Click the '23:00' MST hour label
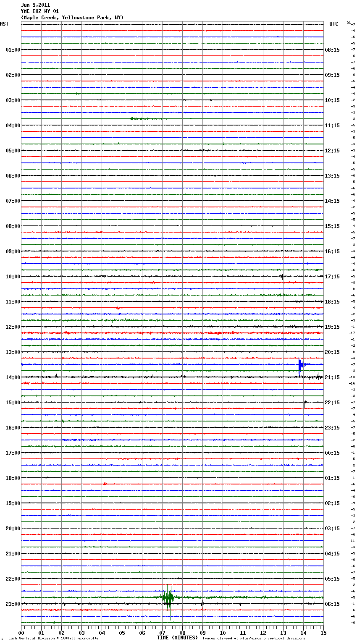Viewport: 357px width, 644px height. (13, 604)
